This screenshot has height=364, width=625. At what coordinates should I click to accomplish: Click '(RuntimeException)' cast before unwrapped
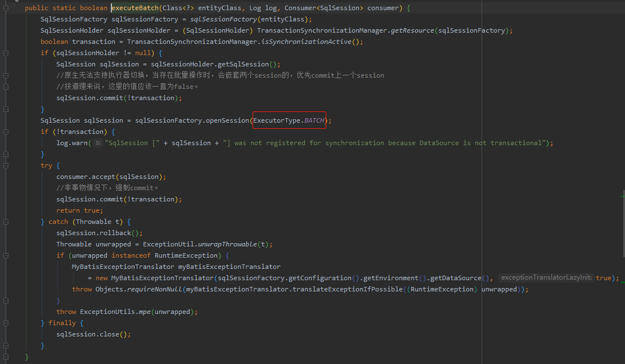442,289
